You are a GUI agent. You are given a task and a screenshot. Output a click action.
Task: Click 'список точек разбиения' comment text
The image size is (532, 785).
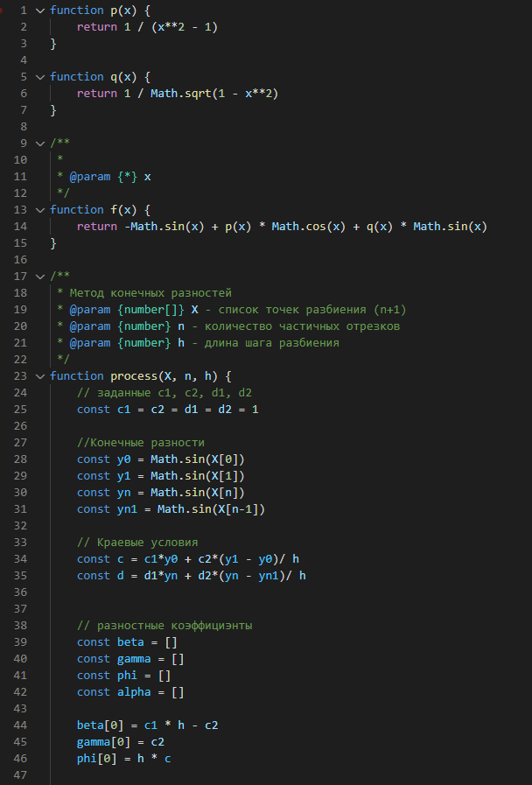(292, 310)
